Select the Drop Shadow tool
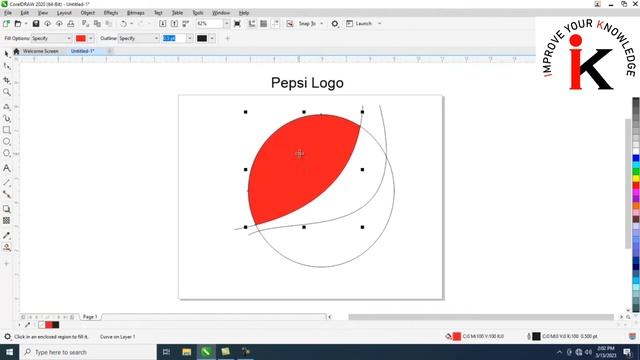Screen dimensions: 640x360 (x=7, y=209)
